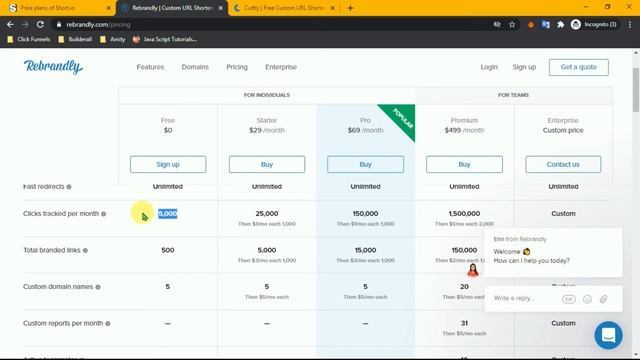Image resolution: width=640 pixels, height=360 pixels.
Task: Click the orange extension icon in toolbar
Action: pos(531,24)
